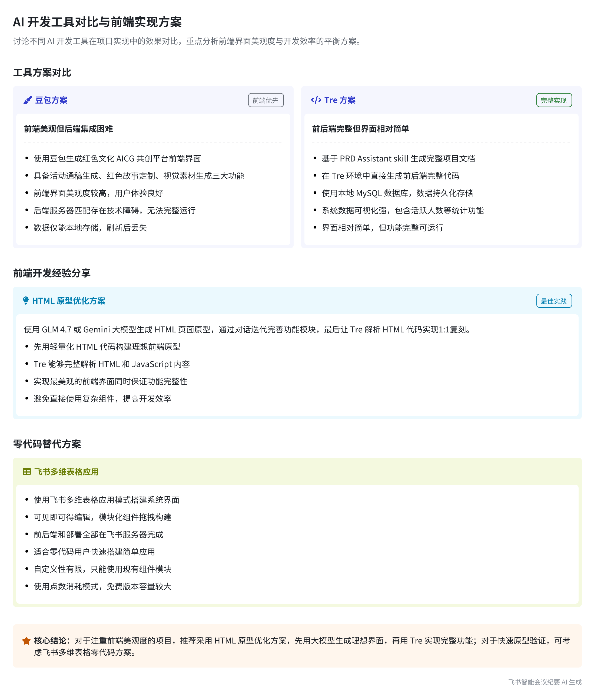Screen dimensions: 604x700
Task: Click the main title AI 开发工具对比与前端实现方案
Action: point(97,22)
